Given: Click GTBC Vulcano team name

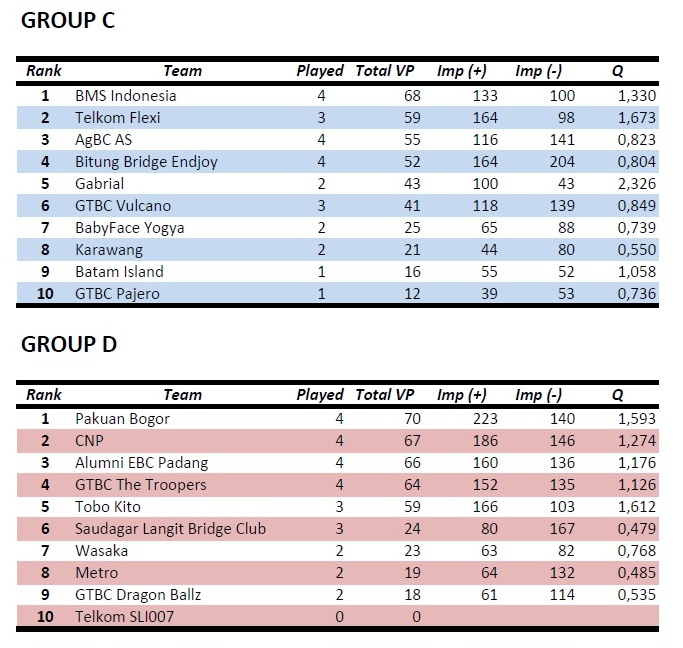Looking at the screenshot, I should pos(123,206).
